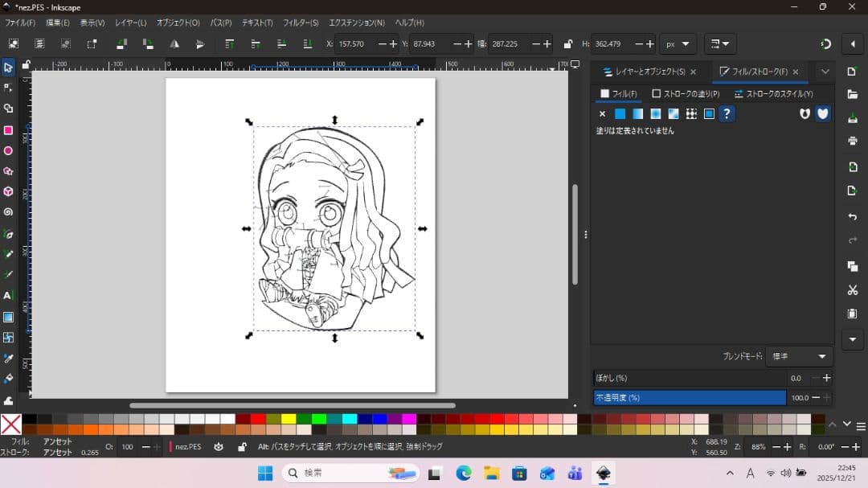The width and height of the screenshot is (868, 488).
Task: Select the Dropper color picker tool
Action: click(8, 358)
